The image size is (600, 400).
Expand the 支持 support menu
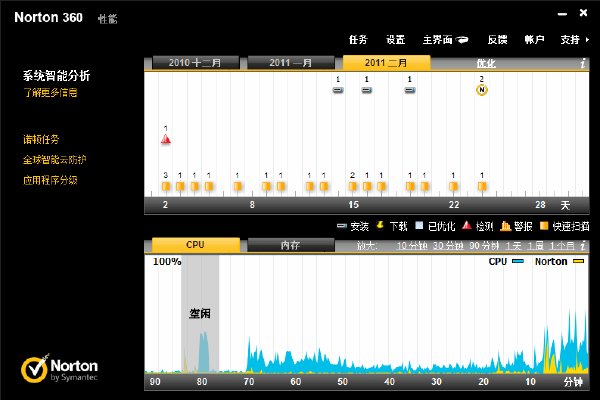(x=574, y=39)
